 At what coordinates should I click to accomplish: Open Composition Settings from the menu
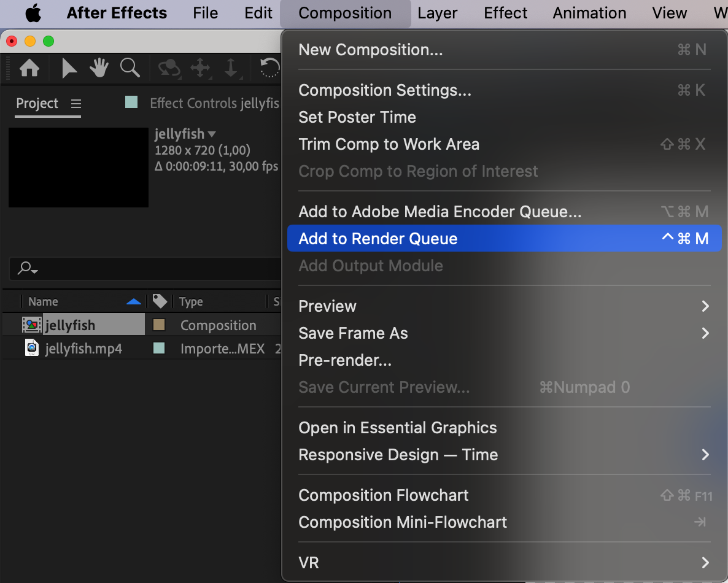(x=385, y=90)
